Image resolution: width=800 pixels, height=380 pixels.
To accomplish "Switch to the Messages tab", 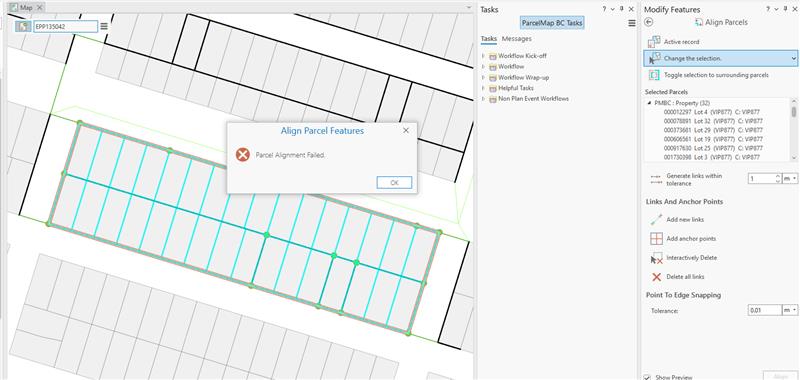I will [516, 39].
